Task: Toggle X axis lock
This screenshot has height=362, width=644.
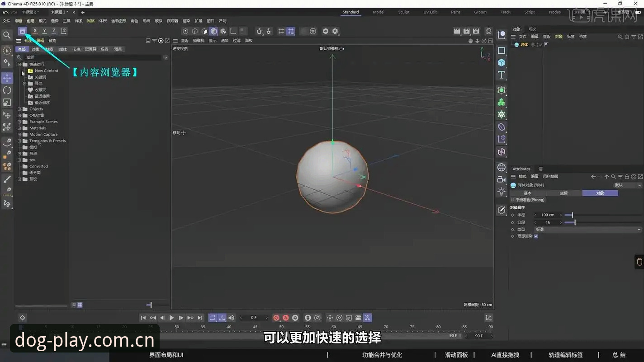Action: (x=35, y=31)
